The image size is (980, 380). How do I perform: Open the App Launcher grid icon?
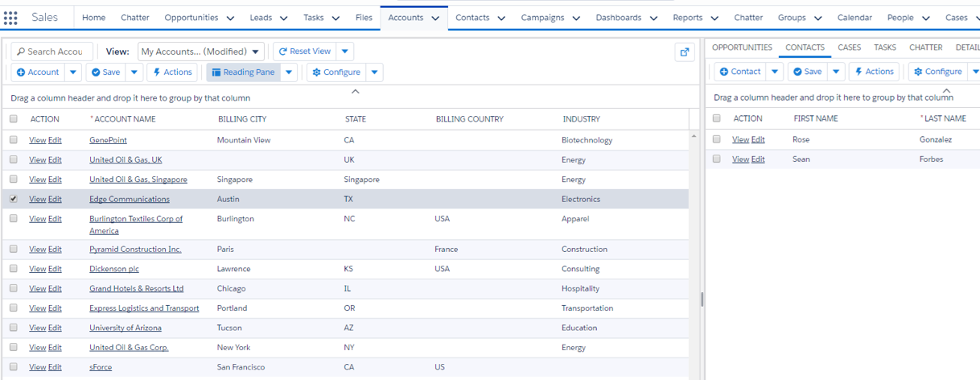coord(10,18)
